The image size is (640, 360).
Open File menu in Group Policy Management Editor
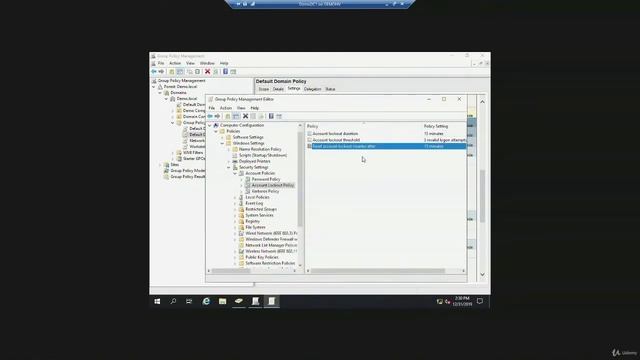tap(211, 108)
